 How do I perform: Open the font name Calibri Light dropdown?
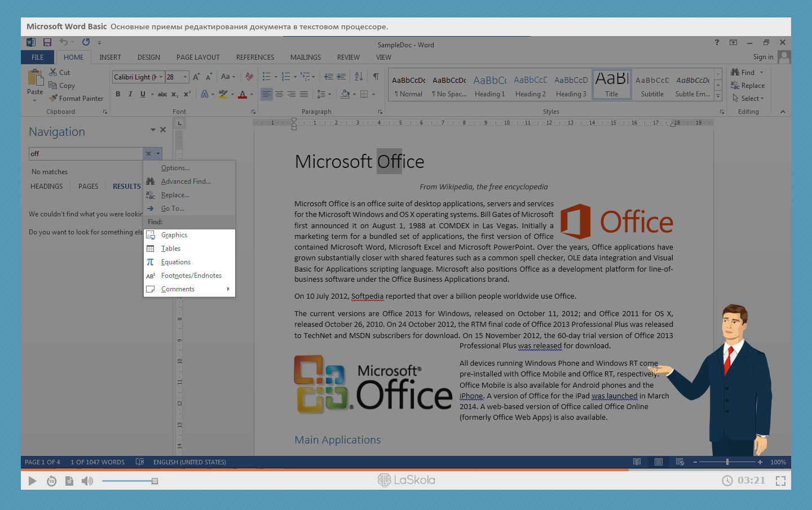point(161,77)
